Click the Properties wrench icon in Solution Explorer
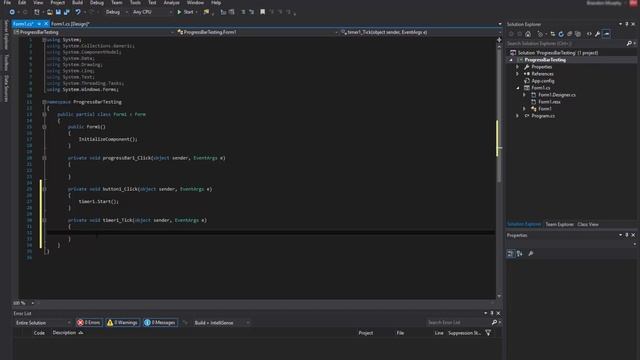This screenshot has width=640, height=360. tap(597, 34)
